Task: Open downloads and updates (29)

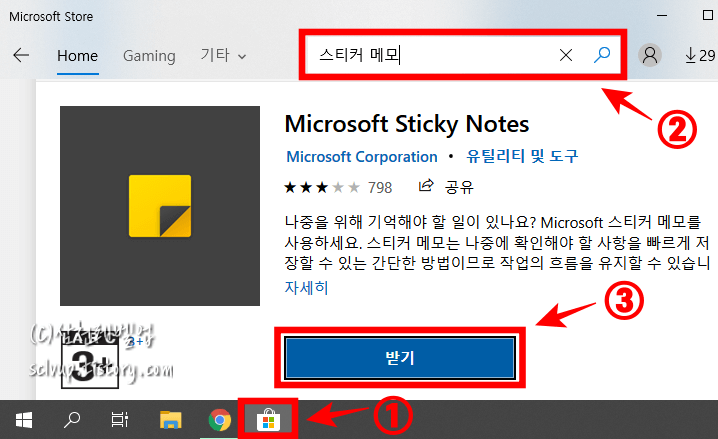Action: point(700,56)
